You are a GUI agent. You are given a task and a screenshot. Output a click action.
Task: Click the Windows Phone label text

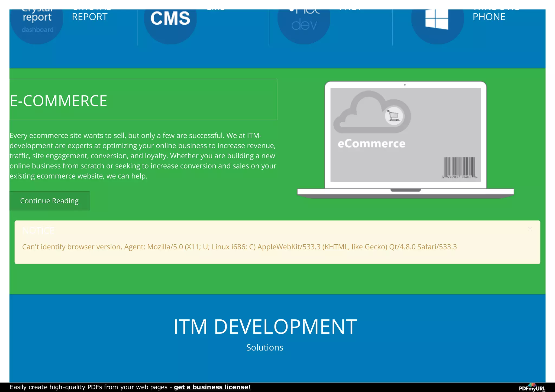point(489,17)
